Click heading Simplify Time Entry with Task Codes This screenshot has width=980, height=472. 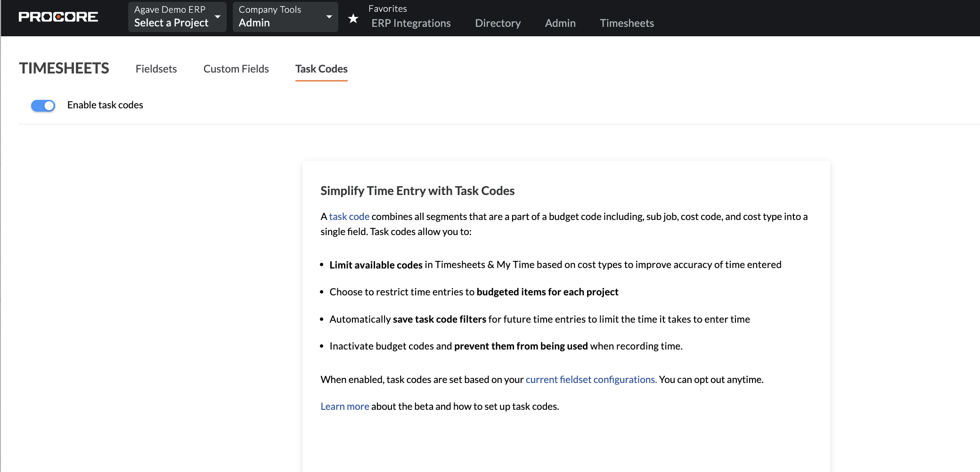tap(417, 191)
